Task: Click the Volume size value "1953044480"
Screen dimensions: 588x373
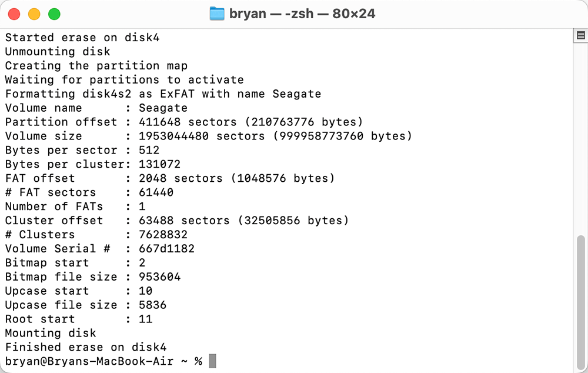Action: click(173, 136)
